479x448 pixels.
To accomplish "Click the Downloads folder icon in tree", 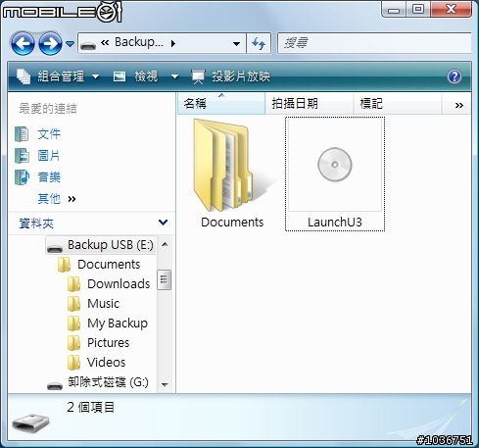I will point(73,284).
